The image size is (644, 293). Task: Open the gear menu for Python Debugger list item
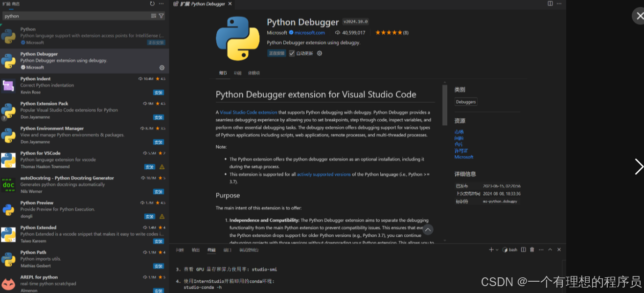pos(162,68)
